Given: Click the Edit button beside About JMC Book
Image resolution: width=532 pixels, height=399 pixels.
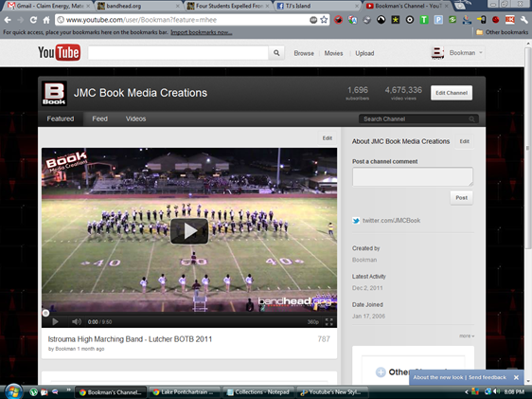Looking at the screenshot, I should coord(464,141).
